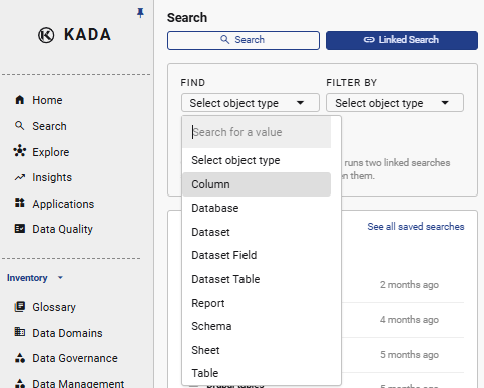The height and width of the screenshot is (388, 484).
Task: Click the magnifier icon in Search tab
Action: click(x=225, y=40)
